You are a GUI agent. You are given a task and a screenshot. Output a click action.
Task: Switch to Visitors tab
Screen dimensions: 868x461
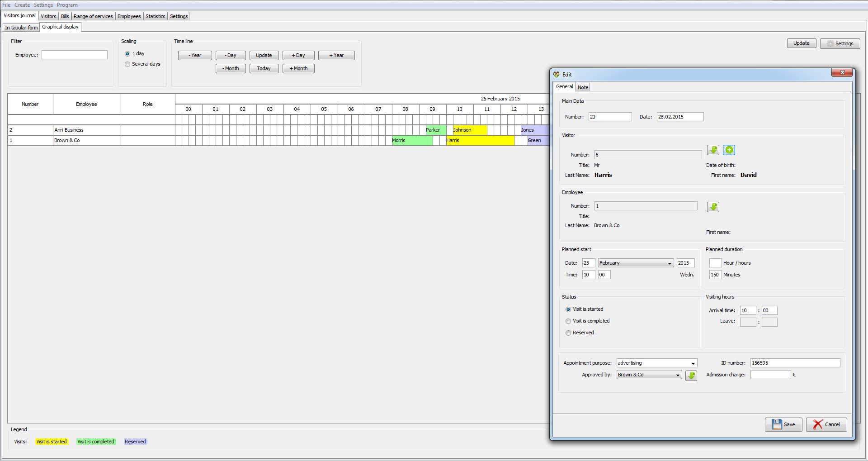[x=48, y=16]
